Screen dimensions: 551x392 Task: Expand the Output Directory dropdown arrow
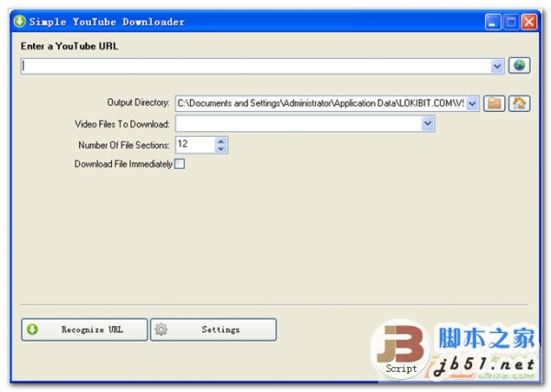click(472, 104)
